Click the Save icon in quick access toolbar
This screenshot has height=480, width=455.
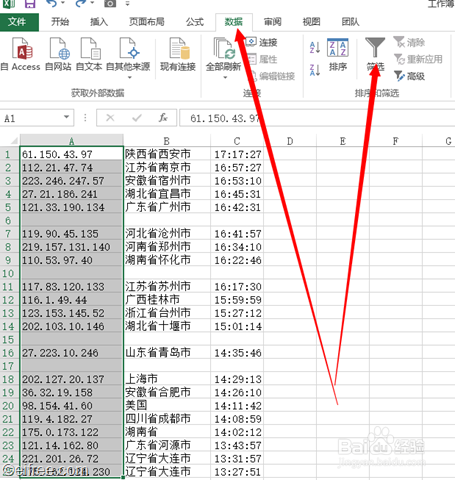(x=30, y=3)
